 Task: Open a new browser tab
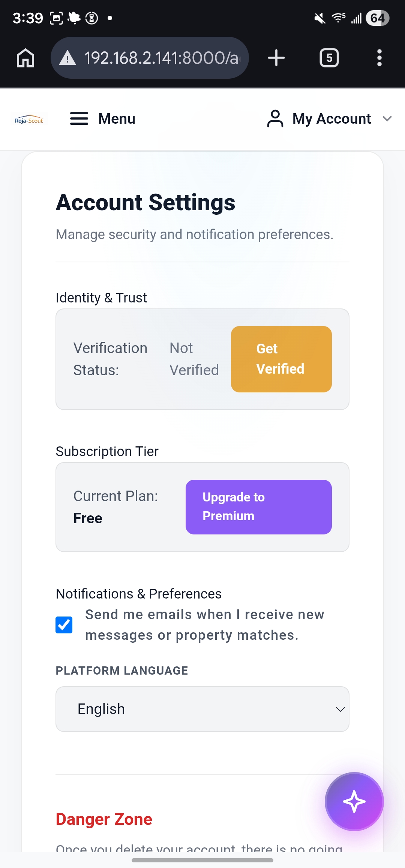[x=276, y=58]
